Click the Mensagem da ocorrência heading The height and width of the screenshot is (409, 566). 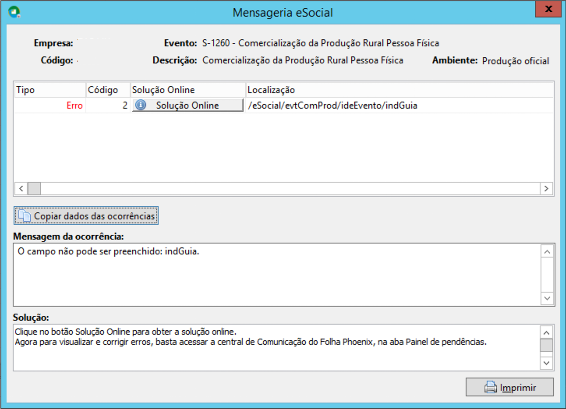pos(69,236)
